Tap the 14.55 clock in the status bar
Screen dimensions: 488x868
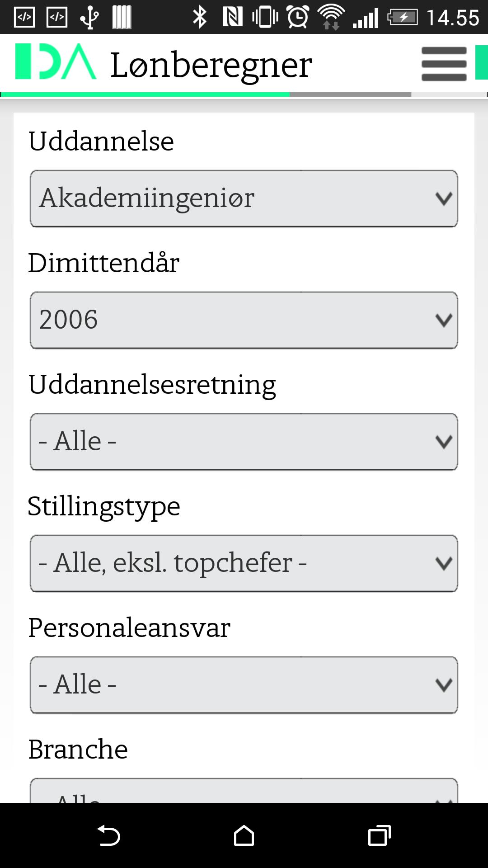coord(452,18)
